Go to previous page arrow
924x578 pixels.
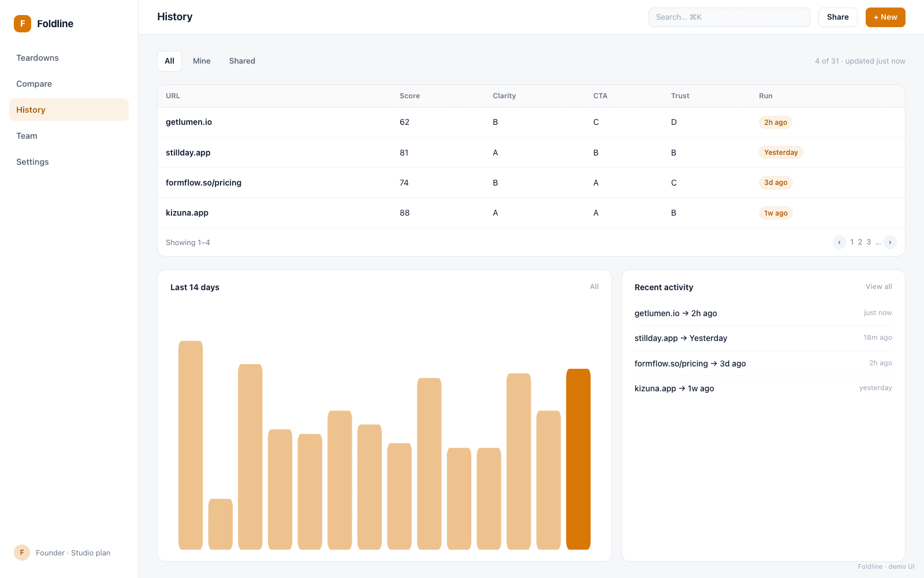click(839, 242)
